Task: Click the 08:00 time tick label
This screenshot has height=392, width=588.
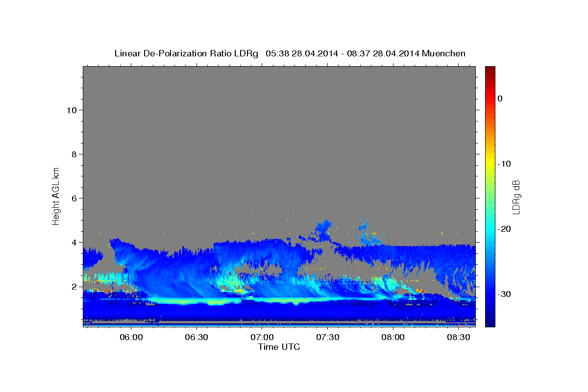Action: 393,338
